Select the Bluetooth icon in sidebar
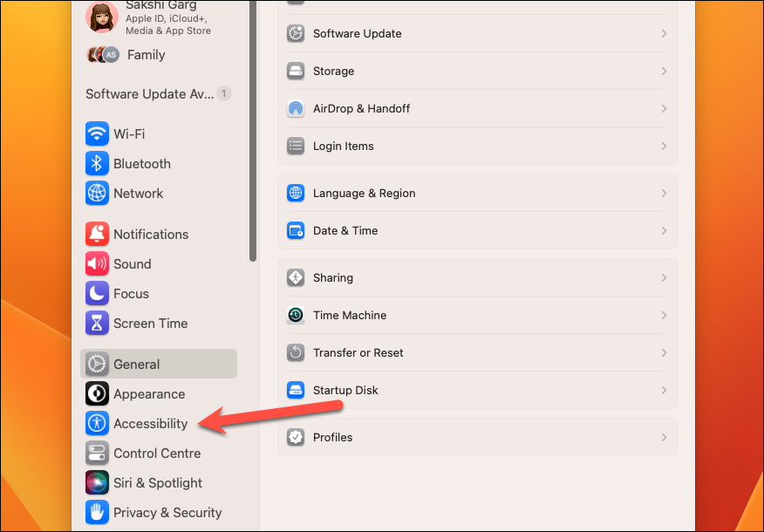Screen dimensions: 764x532 tap(97, 163)
